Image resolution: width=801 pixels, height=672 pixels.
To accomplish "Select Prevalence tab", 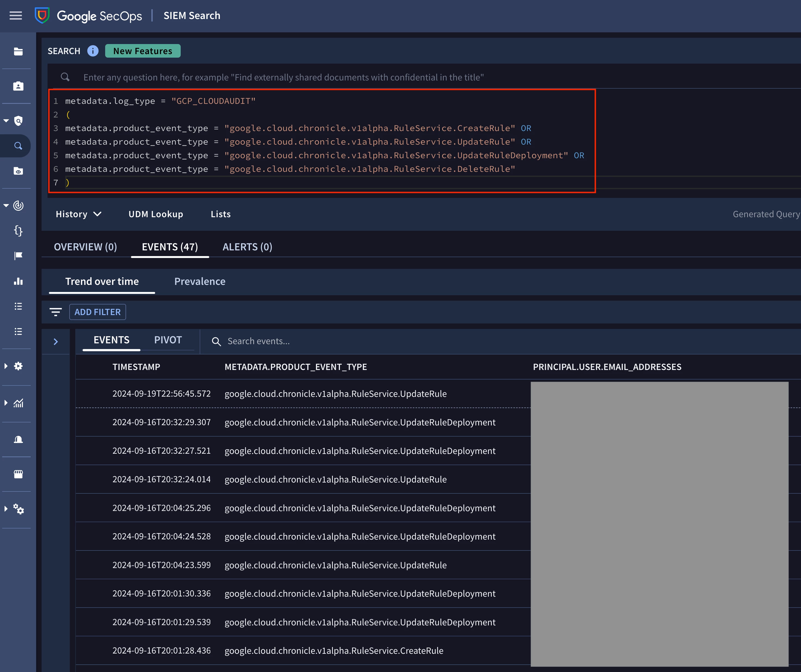I will tap(200, 282).
